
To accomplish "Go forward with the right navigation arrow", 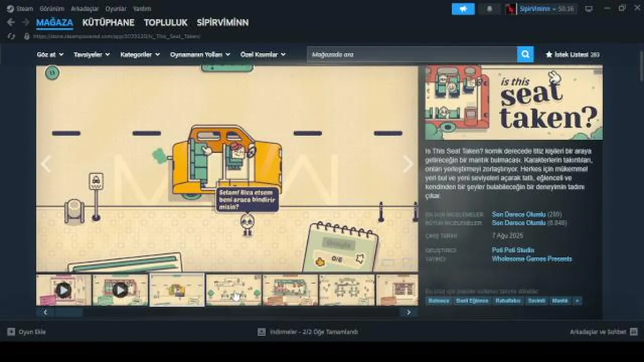I will [25, 23].
